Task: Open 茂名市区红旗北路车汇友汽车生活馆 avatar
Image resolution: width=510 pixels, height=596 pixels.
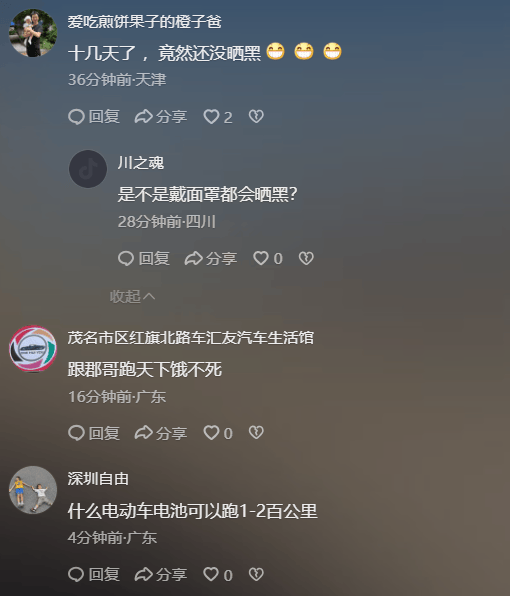Action: pyautogui.click(x=33, y=349)
